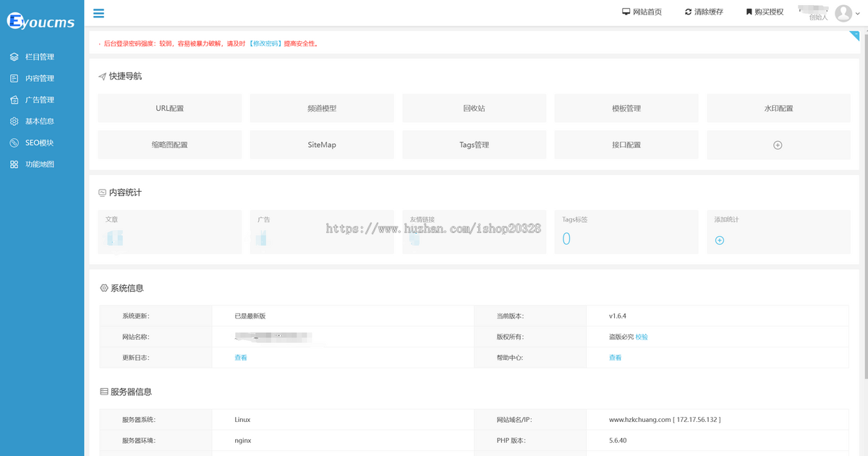Click the SEO模块 compass icon
This screenshot has height=456, width=868.
[x=14, y=143]
